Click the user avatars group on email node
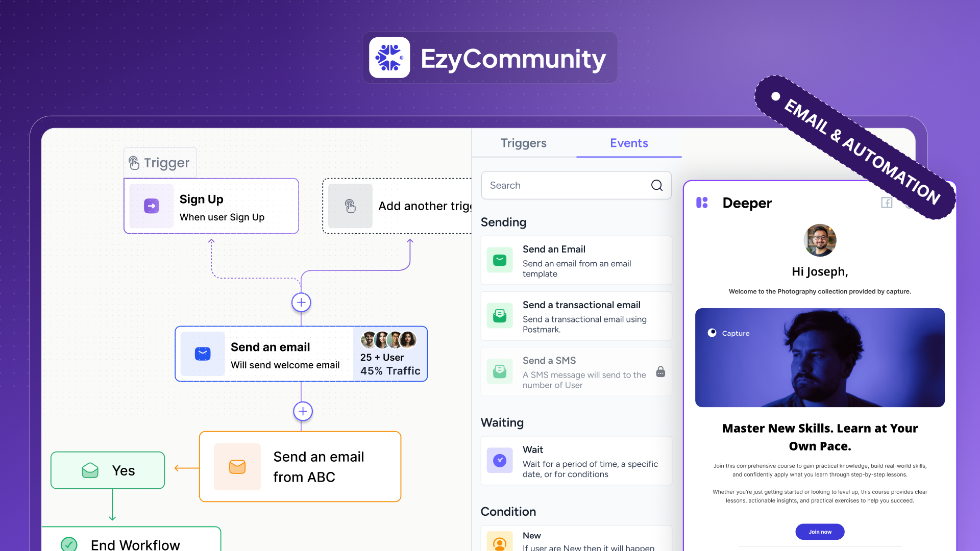 tap(388, 339)
